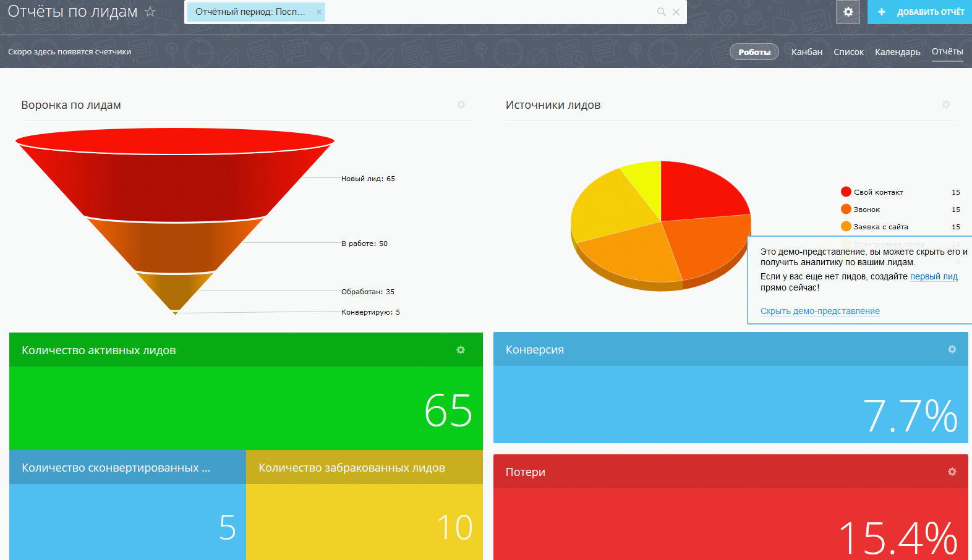Click the Отчёты по лидам page title

point(72,11)
